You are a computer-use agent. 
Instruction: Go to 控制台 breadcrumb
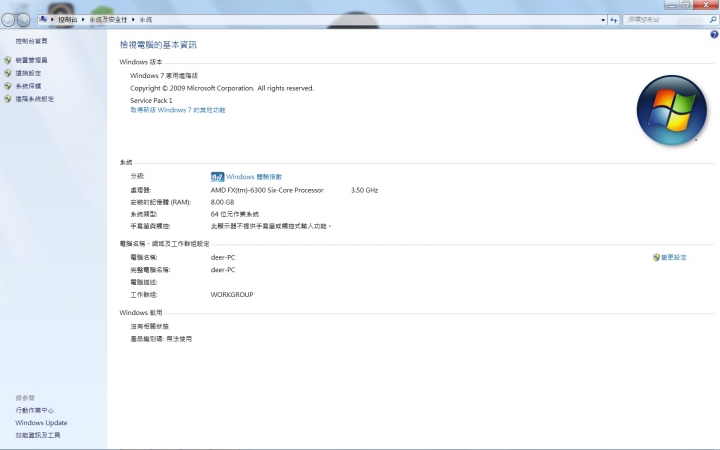pyautogui.click(x=68, y=20)
